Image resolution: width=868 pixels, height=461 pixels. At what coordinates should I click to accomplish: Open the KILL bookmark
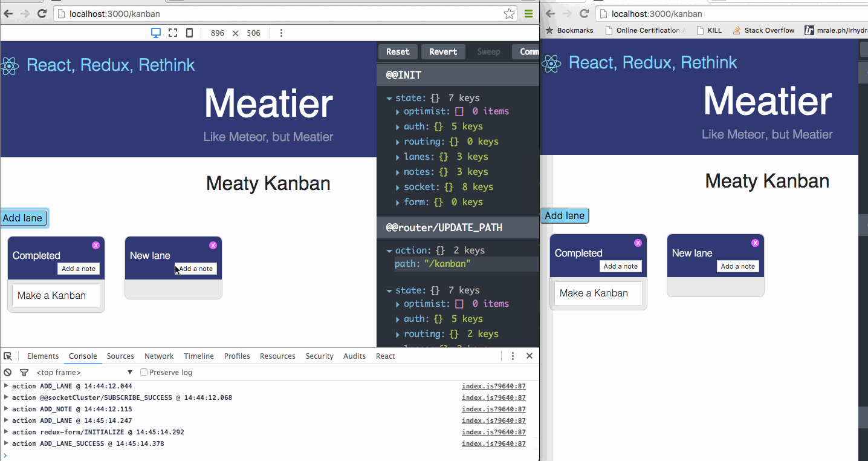tap(709, 30)
